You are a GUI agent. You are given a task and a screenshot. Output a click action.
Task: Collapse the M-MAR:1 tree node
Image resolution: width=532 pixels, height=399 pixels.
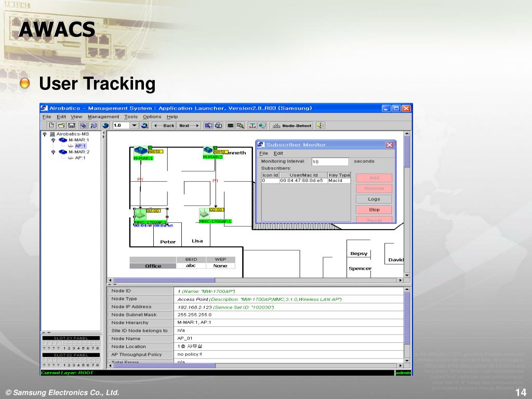click(54, 140)
